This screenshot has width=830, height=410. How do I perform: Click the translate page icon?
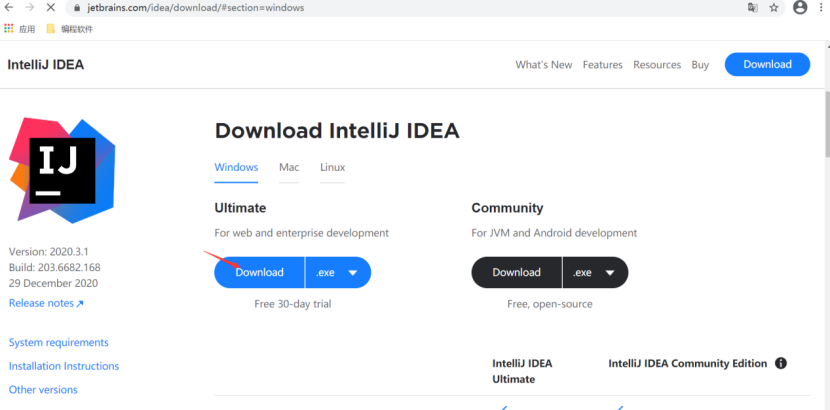(x=753, y=7)
